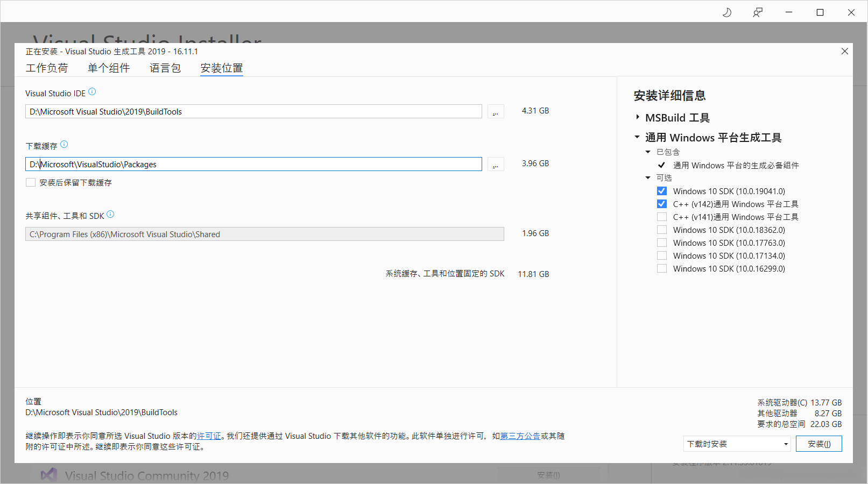
Task: Click the Visual Studio Community 2019 logo icon
Action: [x=49, y=475]
